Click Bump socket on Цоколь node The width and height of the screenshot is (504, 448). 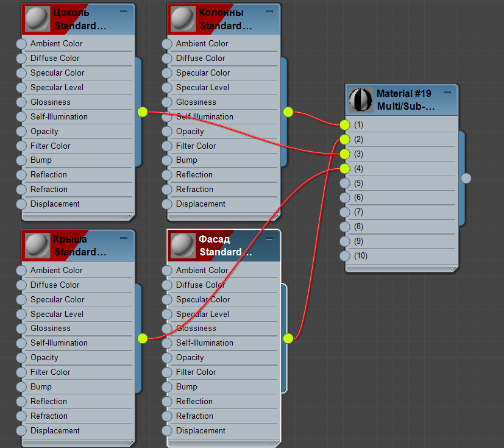pos(21,160)
